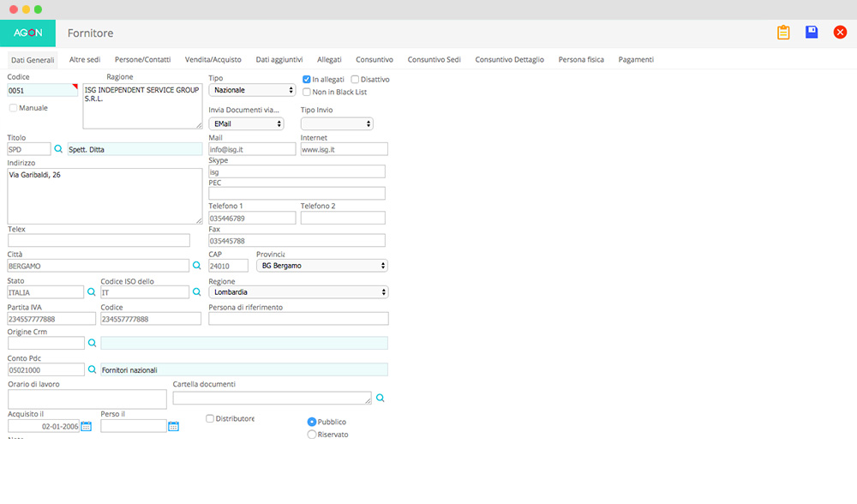The image size is (857, 504).
Task: Click the Codice ISO field containing IT
Action: [145, 292]
